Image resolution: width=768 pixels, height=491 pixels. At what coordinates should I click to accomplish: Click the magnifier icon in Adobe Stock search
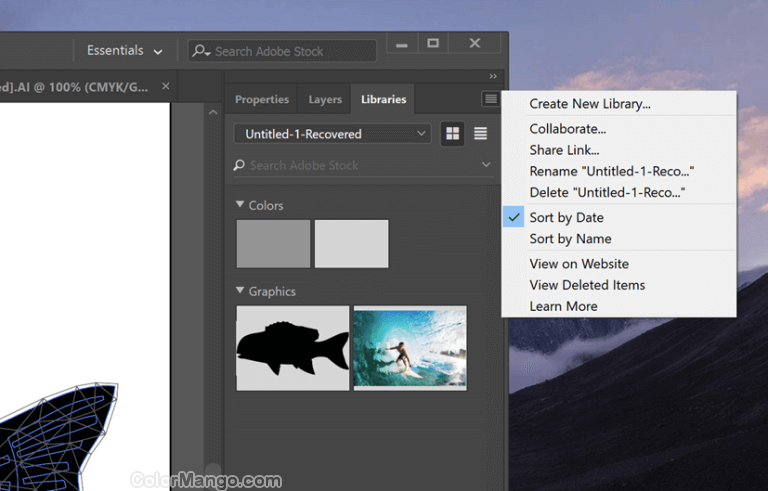201,51
